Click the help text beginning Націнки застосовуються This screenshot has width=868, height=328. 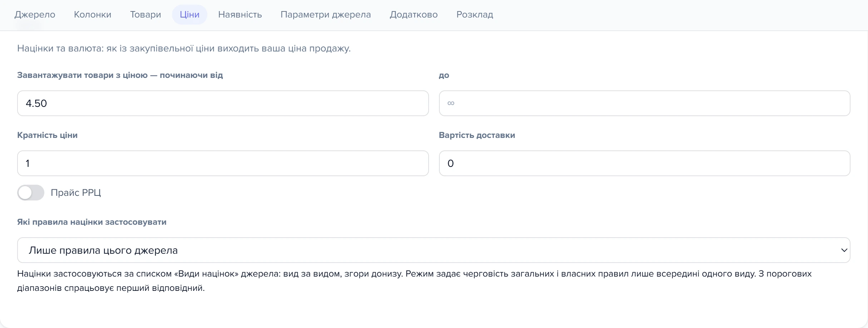414,281
